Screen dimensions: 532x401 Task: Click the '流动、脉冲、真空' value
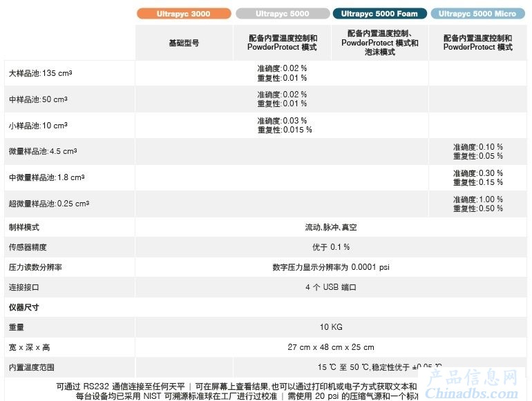331,227
